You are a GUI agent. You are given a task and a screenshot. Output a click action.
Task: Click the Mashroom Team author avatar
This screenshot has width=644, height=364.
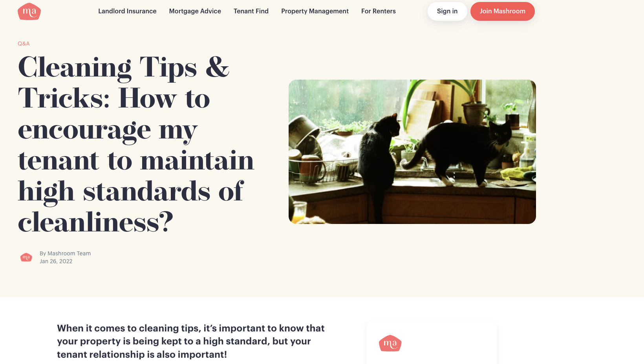[x=26, y=257]
